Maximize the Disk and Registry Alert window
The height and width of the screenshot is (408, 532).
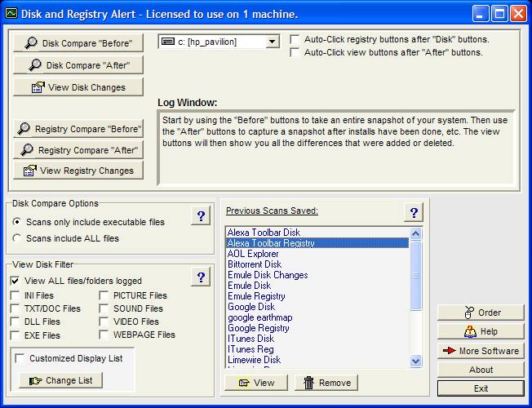pos(499,14)
